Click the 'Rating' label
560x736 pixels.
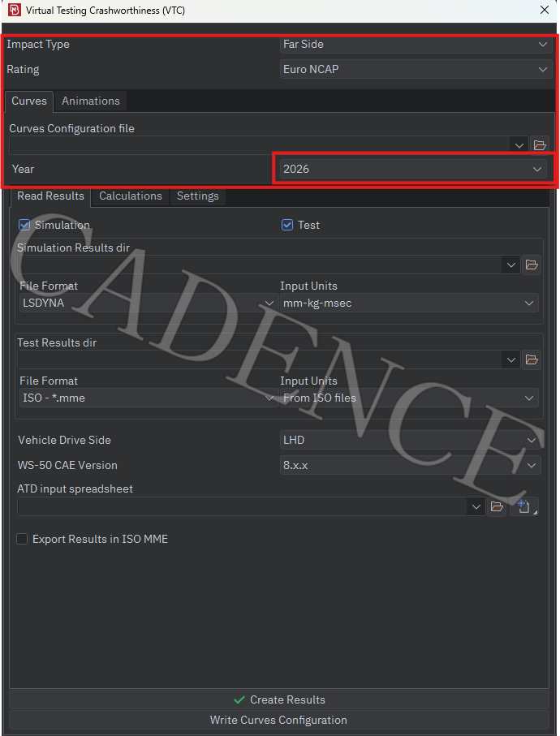pos(23,70)
